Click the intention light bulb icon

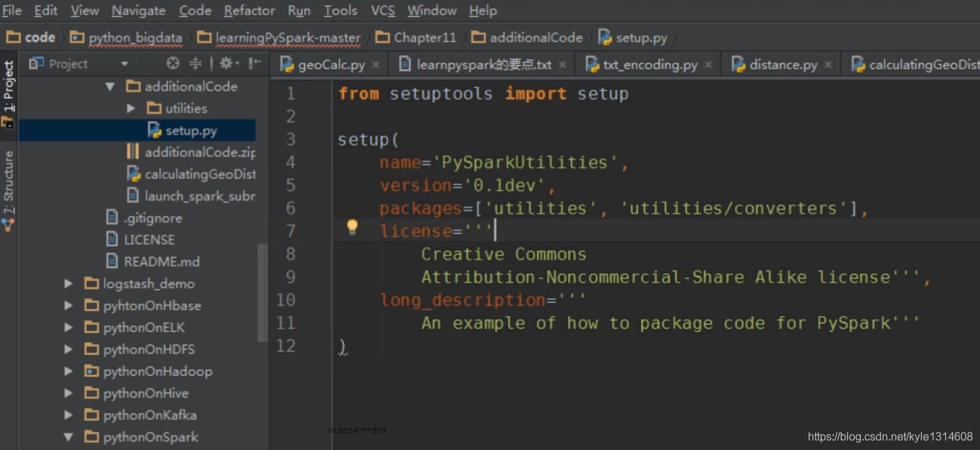point(352,226)
